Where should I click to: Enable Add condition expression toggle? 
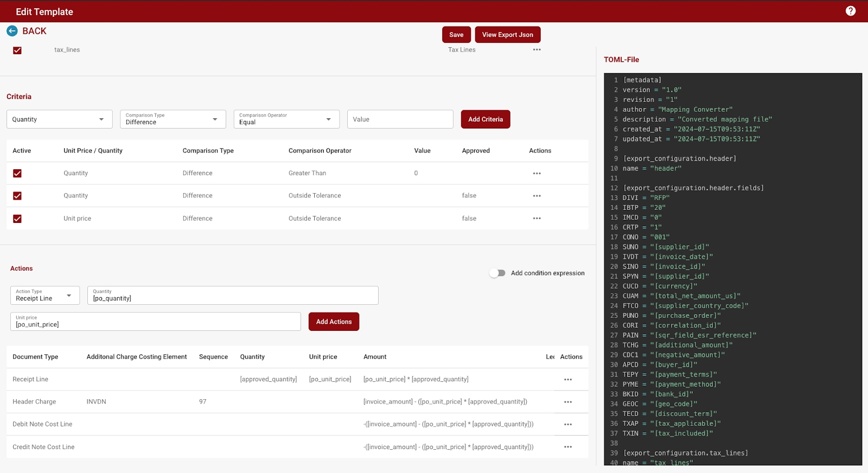[497, 273]
